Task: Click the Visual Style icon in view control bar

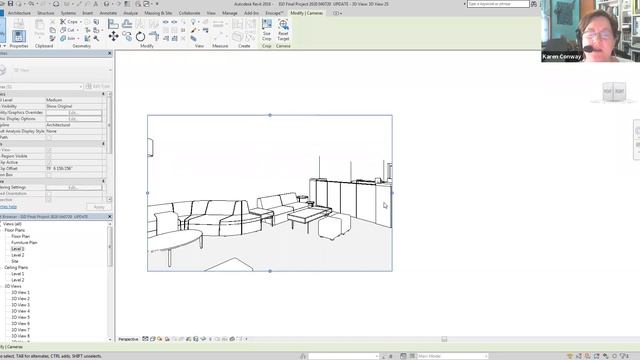Action: coord(153,339)
